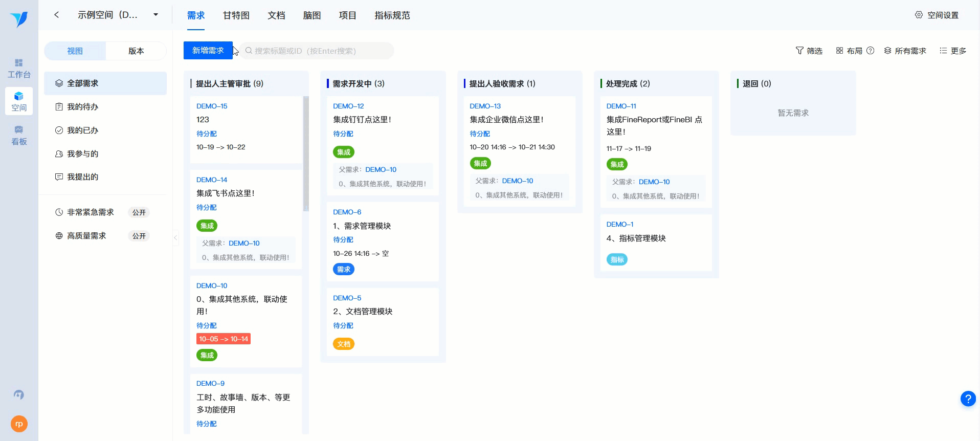Viewport: 980px width, 441px height.
Task: Click the headset support icon
Action: point(19,394)
